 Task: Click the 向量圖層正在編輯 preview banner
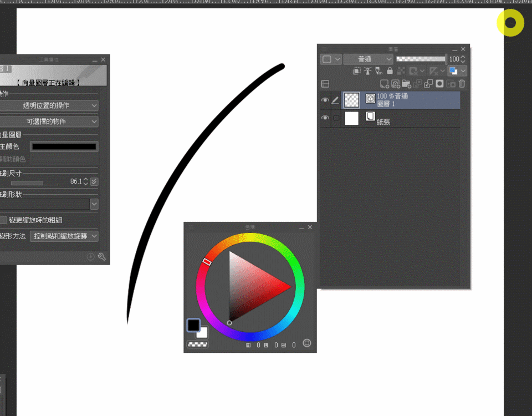coord(53,75)
